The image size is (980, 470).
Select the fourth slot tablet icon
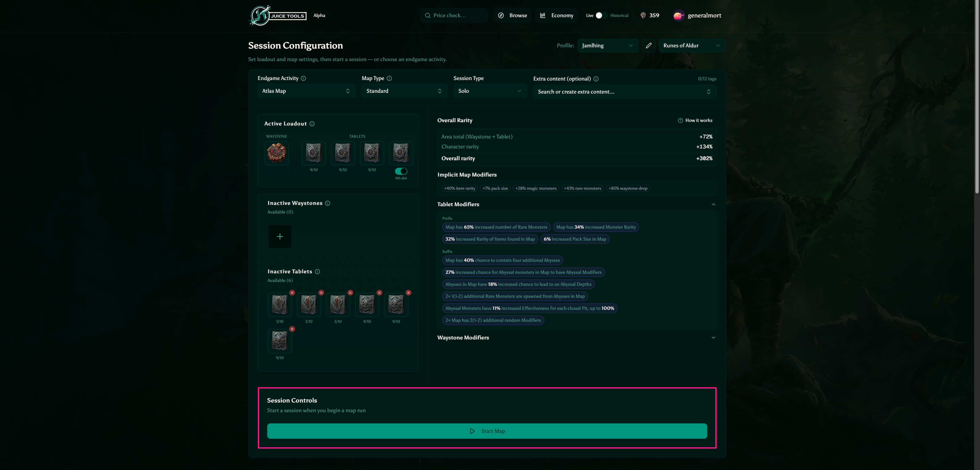pos(401,153)
